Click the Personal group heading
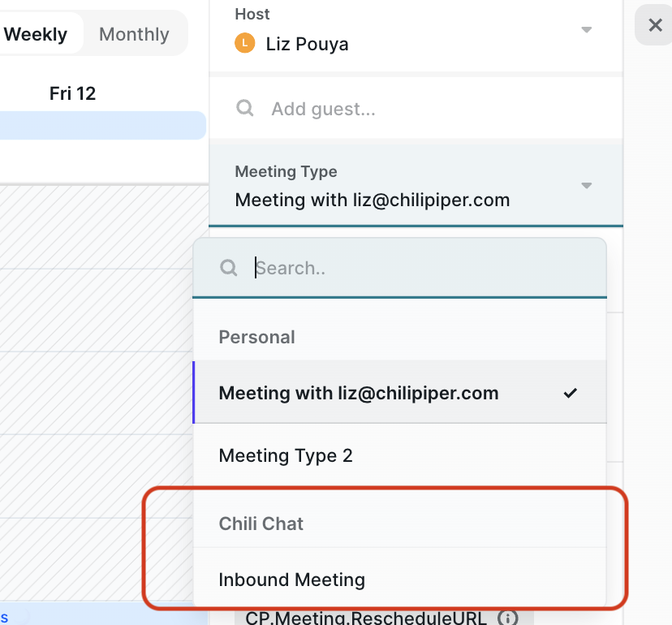Image resolution: width=672 pixels, height=625 pixels. click(x=256, y=337)
